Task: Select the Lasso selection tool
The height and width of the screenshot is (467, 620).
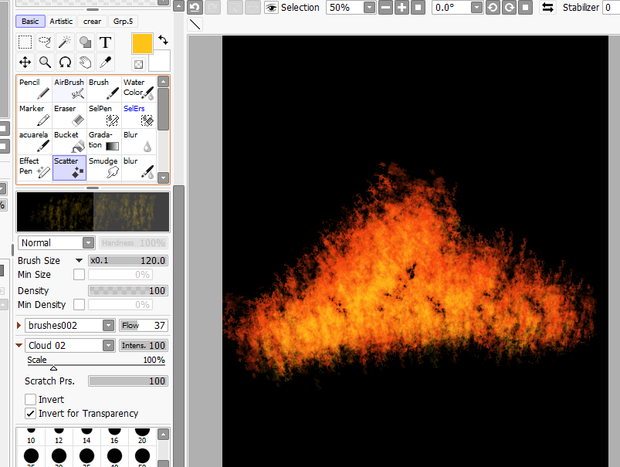Action: (x=45, y=42)
